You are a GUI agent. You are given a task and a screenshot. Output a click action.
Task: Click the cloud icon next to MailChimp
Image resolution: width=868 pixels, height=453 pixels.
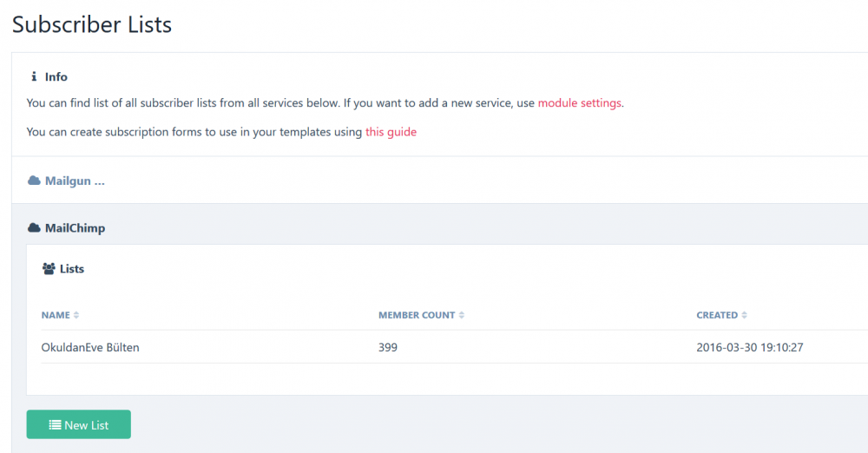tap(35, 228)
